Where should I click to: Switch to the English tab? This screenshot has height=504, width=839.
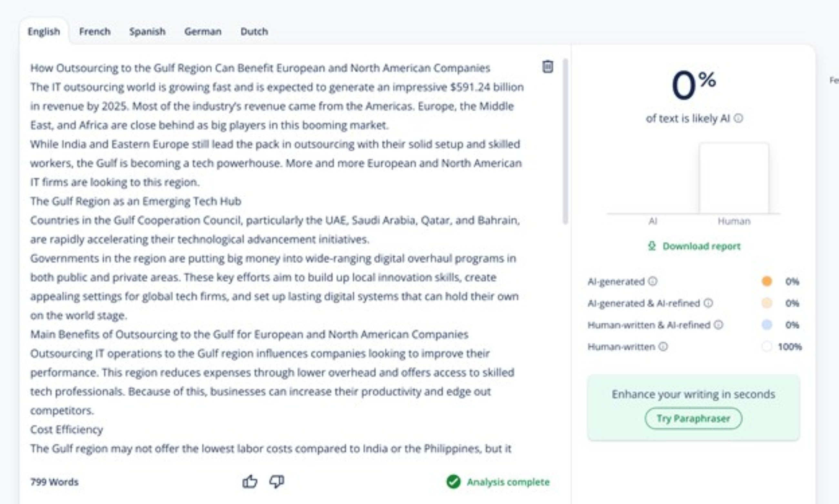point(44,31)
